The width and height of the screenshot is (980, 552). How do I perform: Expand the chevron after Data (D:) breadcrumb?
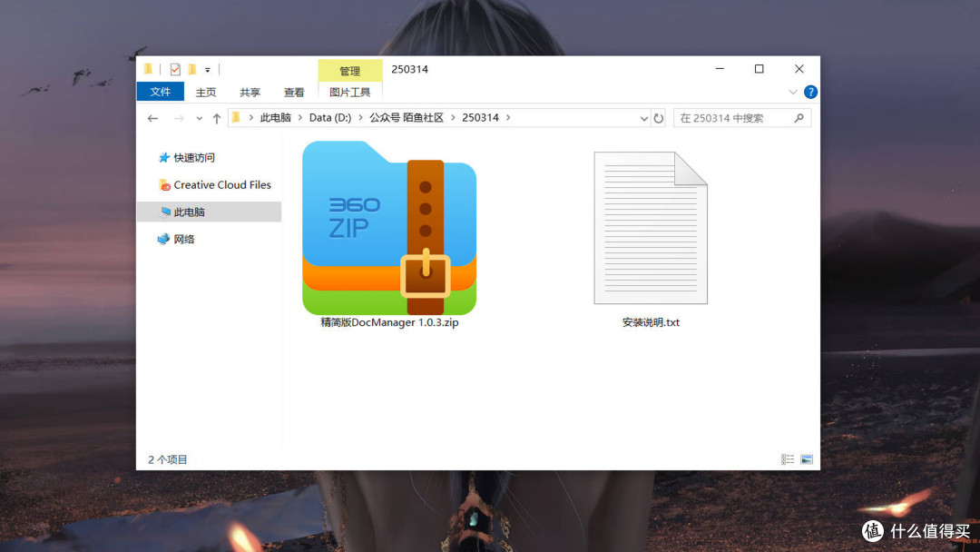[360, 117]
